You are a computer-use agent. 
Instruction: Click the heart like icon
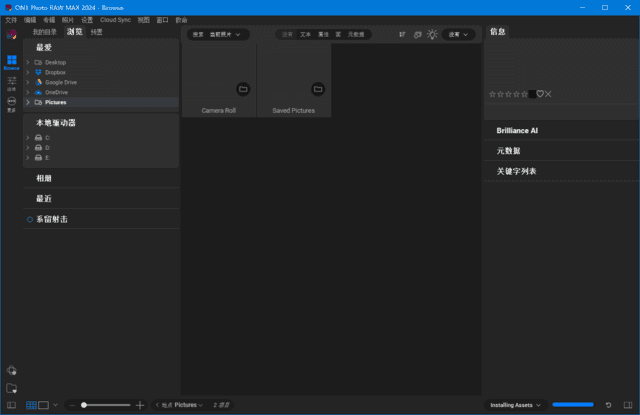pyautogui.click(x=540, y=94)
